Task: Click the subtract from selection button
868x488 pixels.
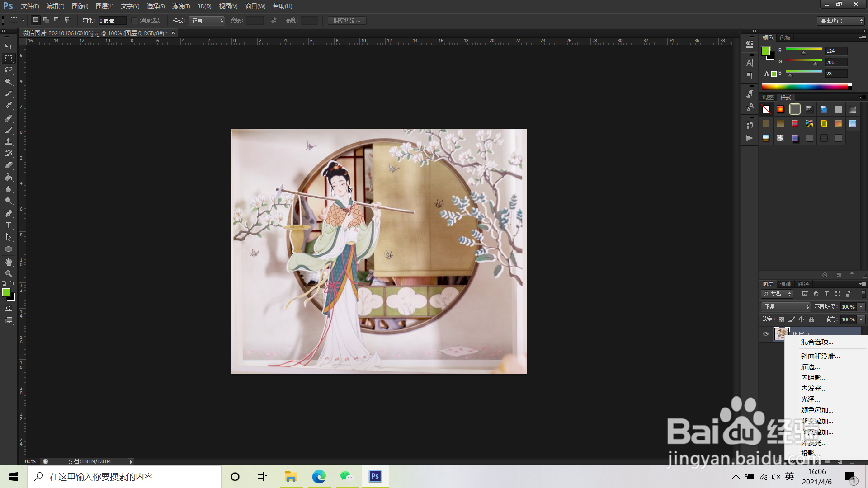Action: coord(57,20)
